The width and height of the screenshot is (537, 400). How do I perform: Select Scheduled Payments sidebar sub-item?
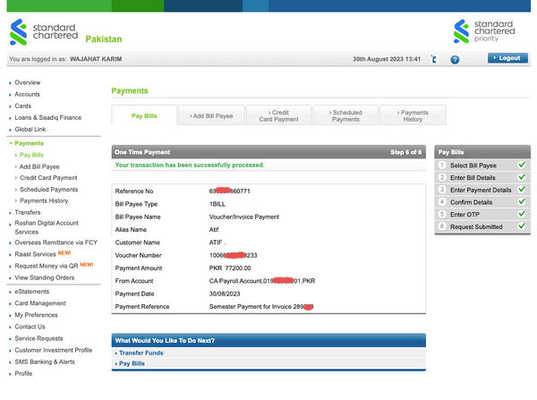[x=49, y=189]
